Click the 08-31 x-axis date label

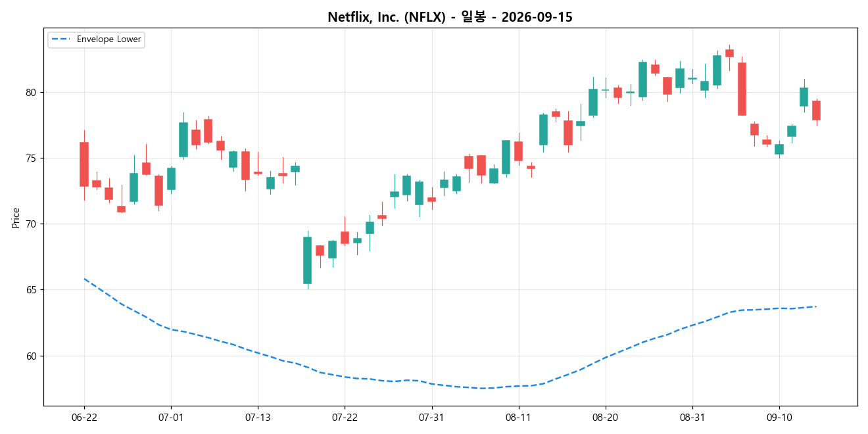692,418
